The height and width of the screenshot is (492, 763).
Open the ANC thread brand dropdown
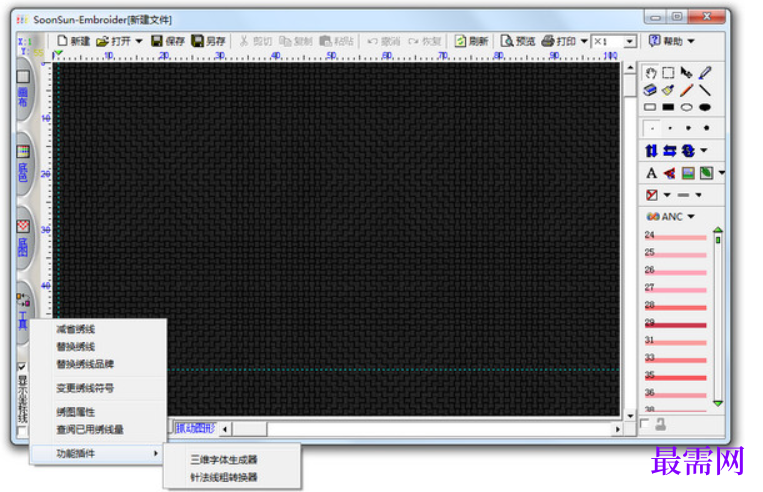pyautogui.click(x=690, y=217)
